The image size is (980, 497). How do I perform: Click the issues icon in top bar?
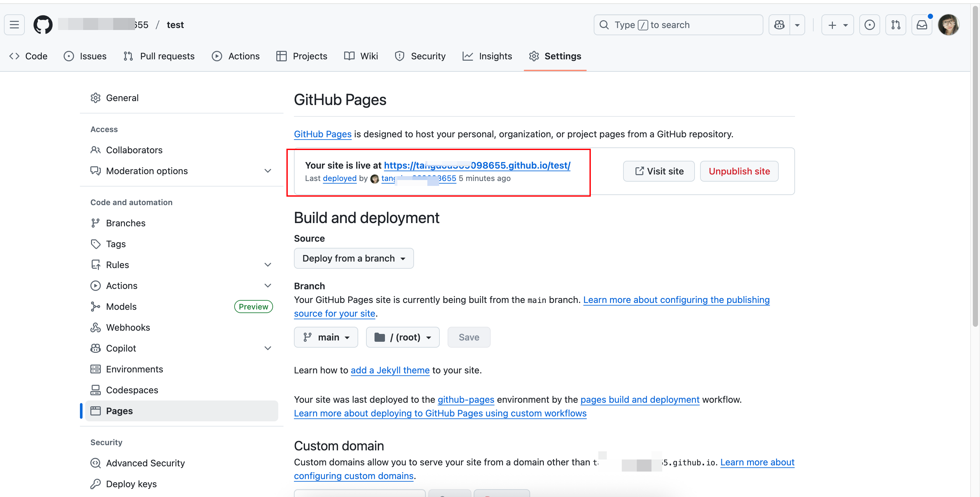tap(869, 25)
